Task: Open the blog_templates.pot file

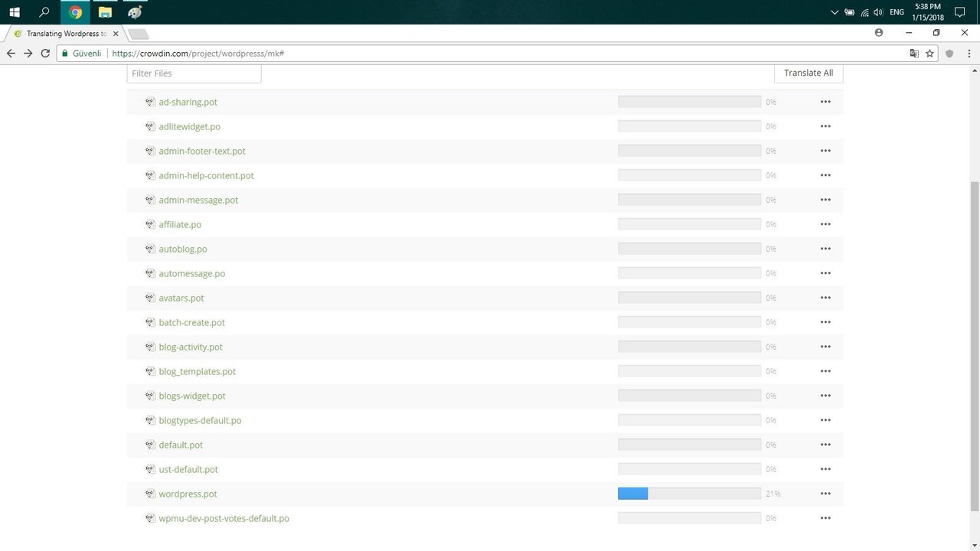Action: tap(197, 371)
